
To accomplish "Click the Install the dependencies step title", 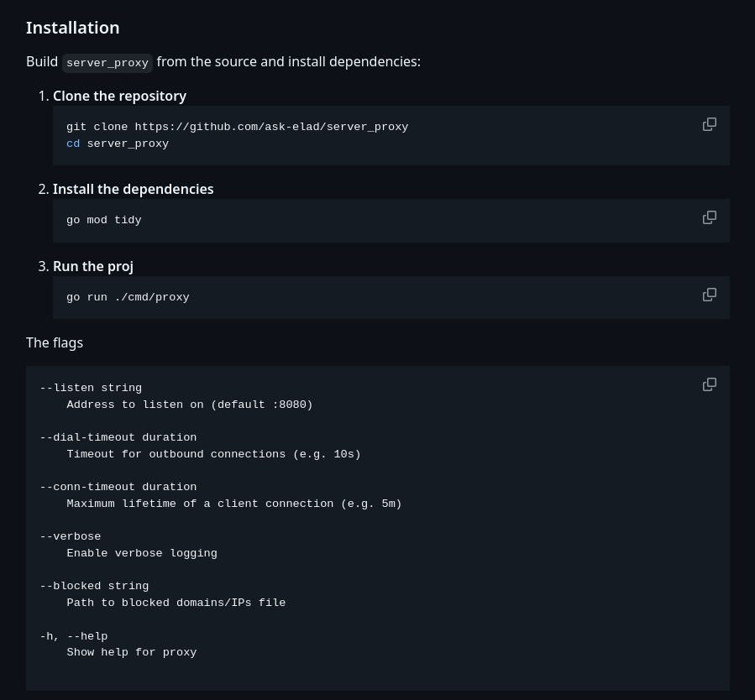I will pos(133,189).
